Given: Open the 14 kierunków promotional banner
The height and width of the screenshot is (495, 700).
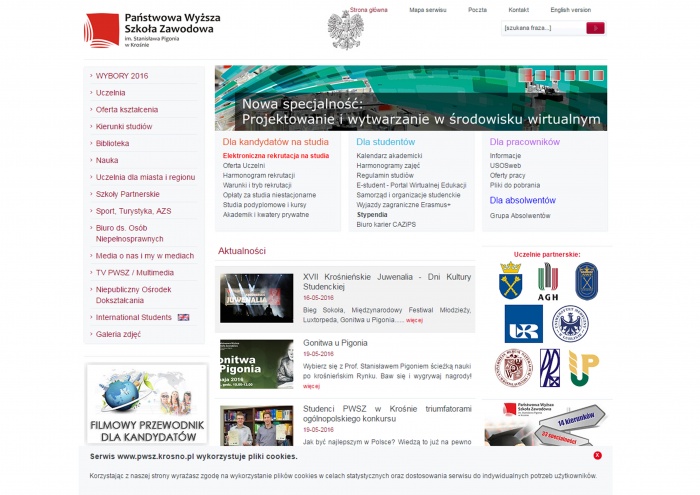Looking at the screenshot, I should [x=545, y=424].
